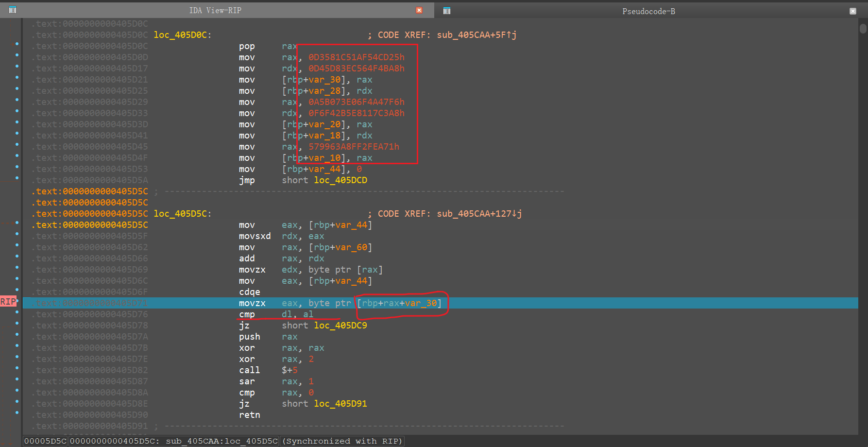Select the cmp dl, al instruction
868x447 pixels.
pyautogui.click(x=276, y=314)
